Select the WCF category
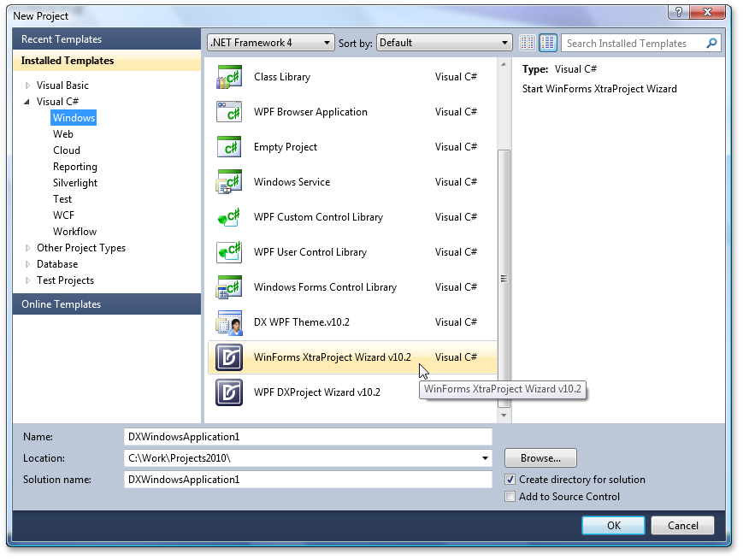The image size is (743, 560). pyautogui.click(x=63, y=215)
